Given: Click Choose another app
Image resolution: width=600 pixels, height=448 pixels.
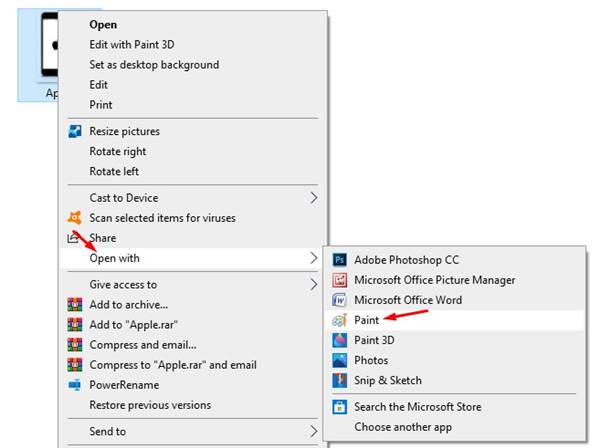Looking at the screenshot, I should coord(403,427).
